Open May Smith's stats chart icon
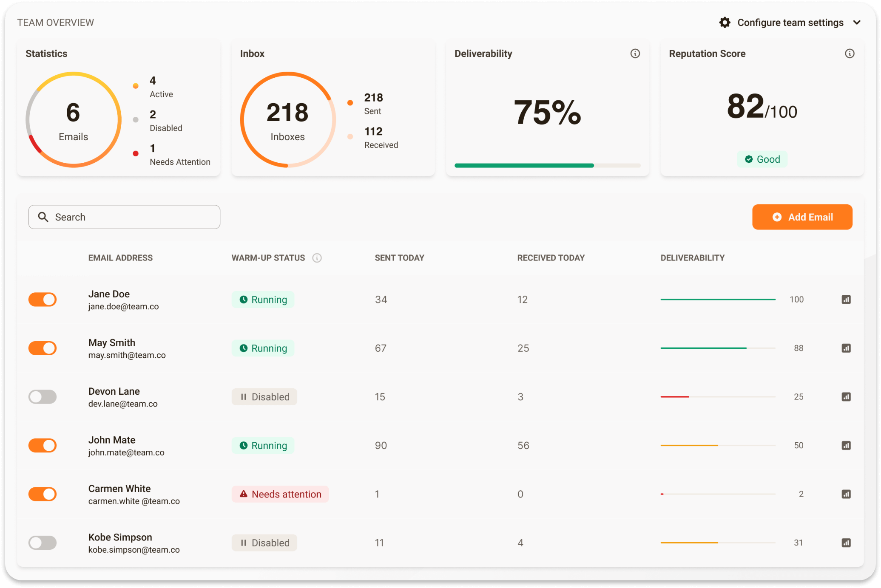 846,348
